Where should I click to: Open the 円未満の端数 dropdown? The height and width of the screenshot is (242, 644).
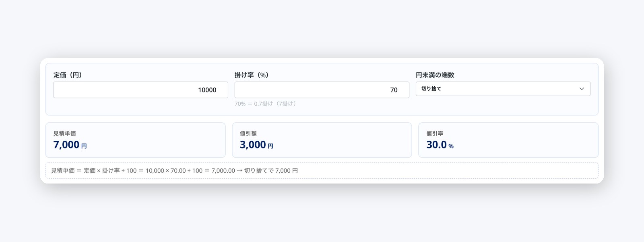coord(503,89)
